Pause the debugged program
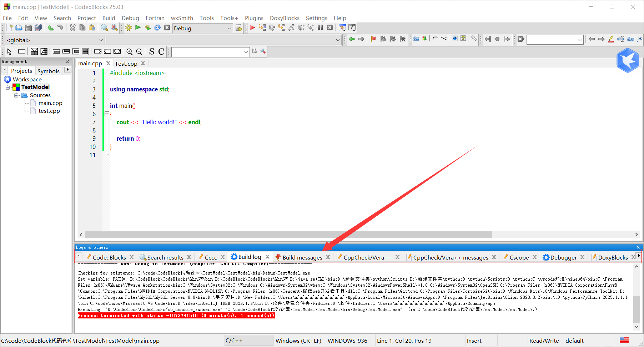 click(320, 27)
